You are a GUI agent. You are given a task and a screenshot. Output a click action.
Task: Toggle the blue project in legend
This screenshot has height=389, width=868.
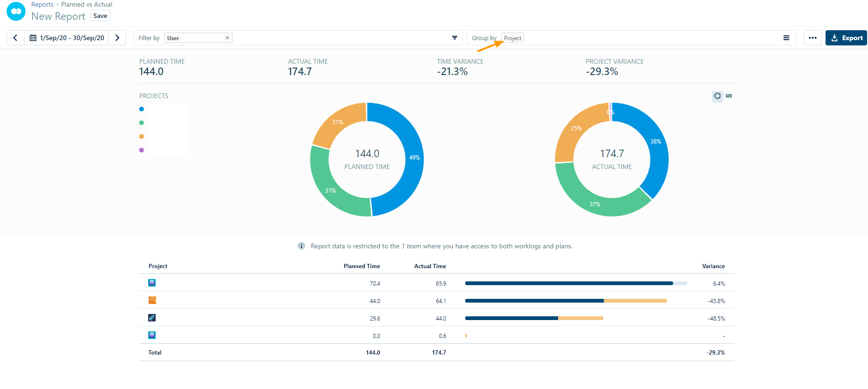(142, 109)
